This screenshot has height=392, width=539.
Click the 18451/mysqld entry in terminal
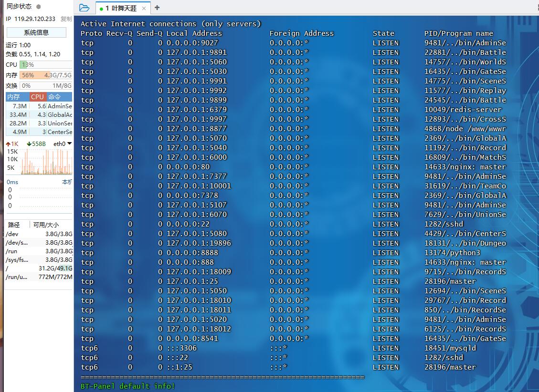click(x=450, y=348)
